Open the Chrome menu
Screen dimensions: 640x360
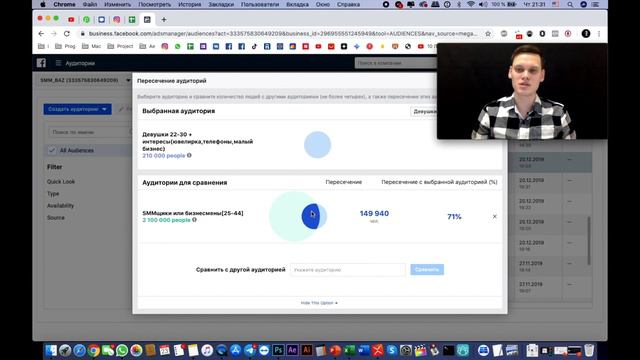(64, 4)
